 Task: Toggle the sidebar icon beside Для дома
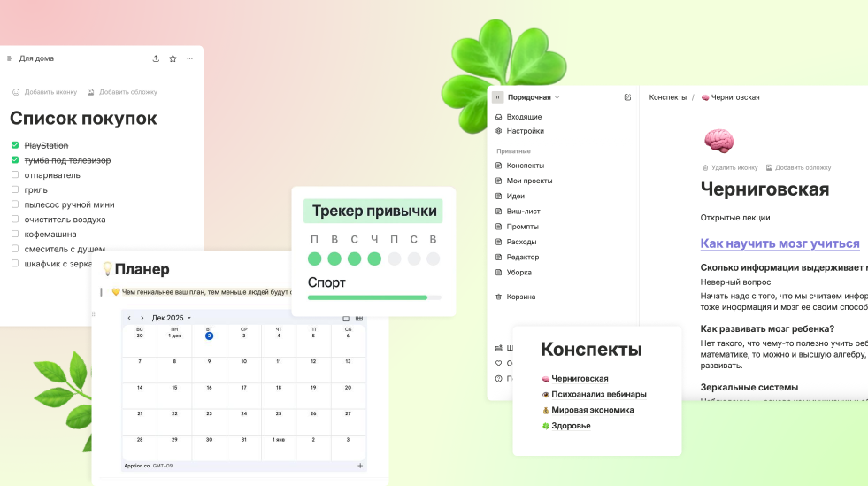(x=10, y=58)
